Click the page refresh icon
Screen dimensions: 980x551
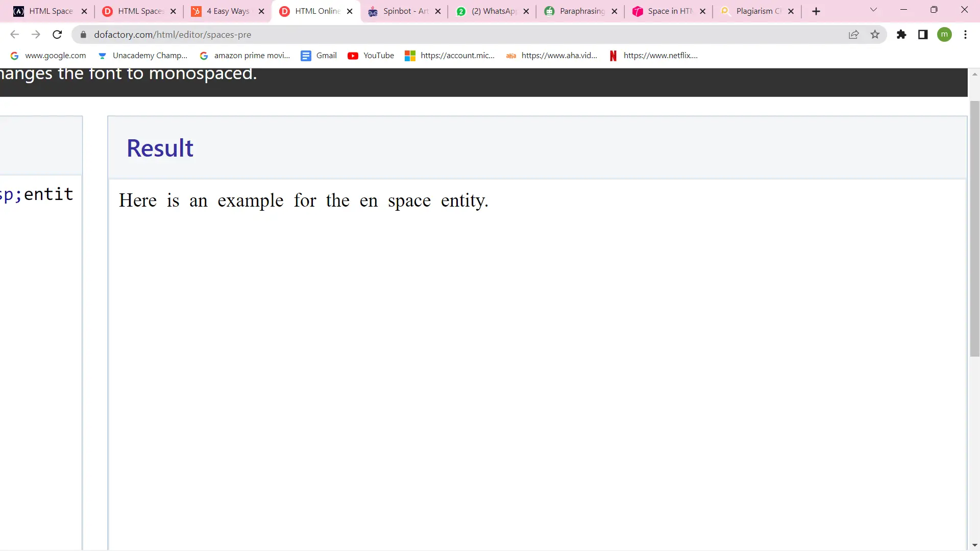coord(57,34)
